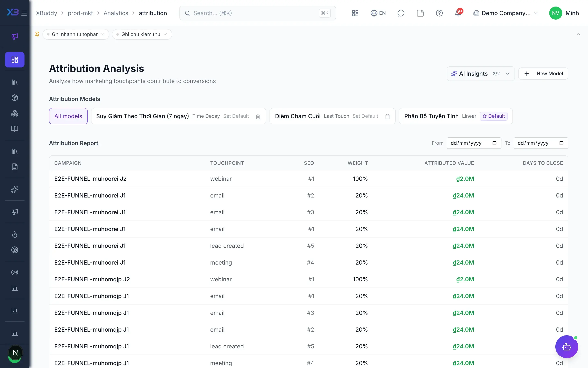Open the chatbot assistant floating button
588x368 pixels.
pyautogui.click(x=567, y=347)
